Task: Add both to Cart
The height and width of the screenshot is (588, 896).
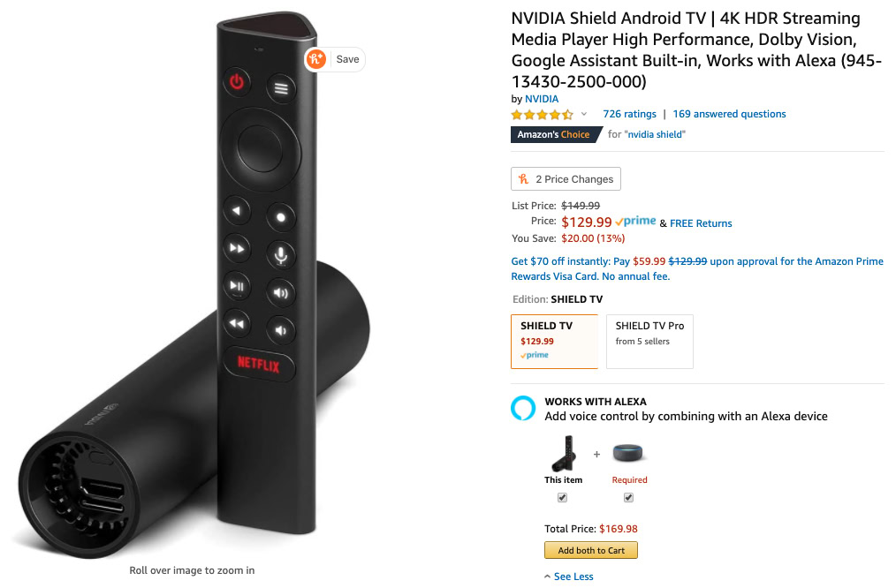Action: tap(591, 550)
